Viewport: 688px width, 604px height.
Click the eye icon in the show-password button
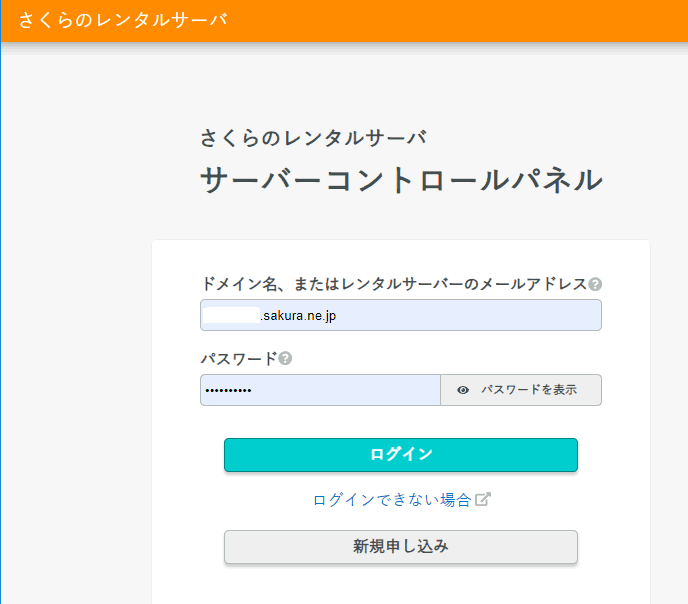[463, 390]
